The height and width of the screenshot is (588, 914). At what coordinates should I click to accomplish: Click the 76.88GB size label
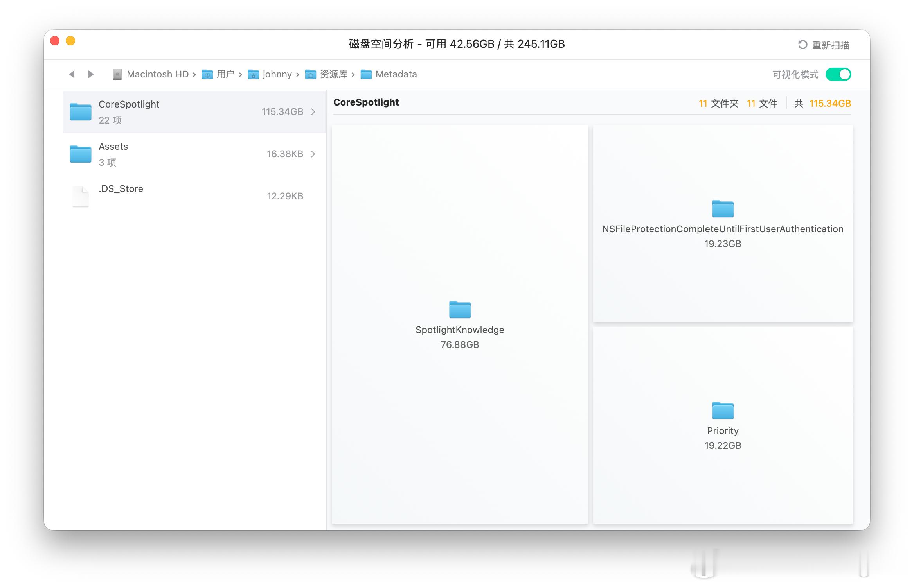(x=460, y=344)
